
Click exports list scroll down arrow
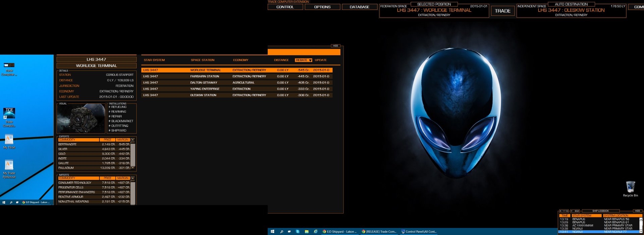click(133, 168)
